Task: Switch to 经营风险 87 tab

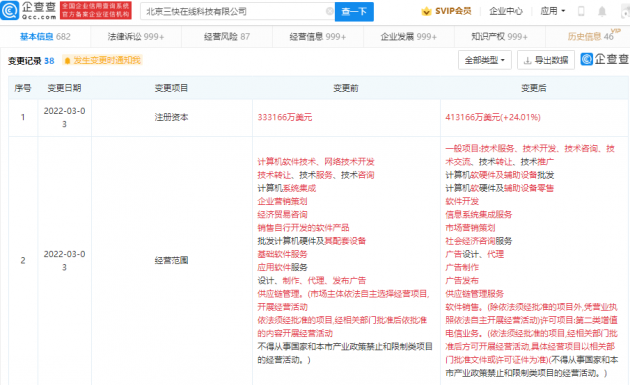Action: tap(227, 37)
